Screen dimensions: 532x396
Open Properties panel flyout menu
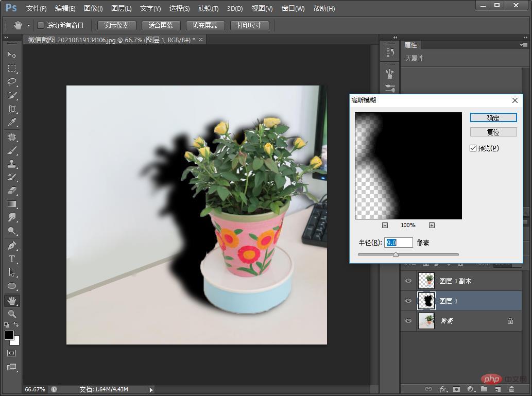[523, 45]
